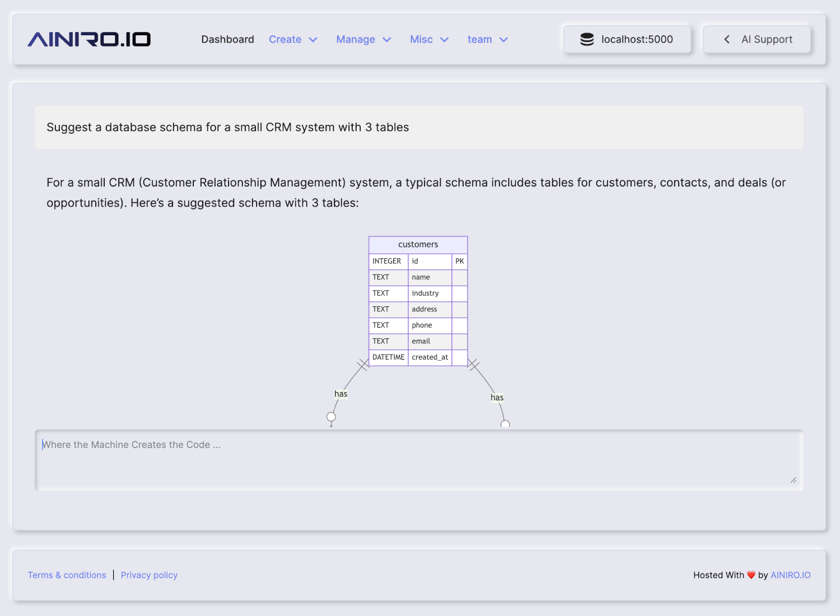840x616 pixels.
Task: Select the 'INTEGER' type cell
Action: point(389,262)
